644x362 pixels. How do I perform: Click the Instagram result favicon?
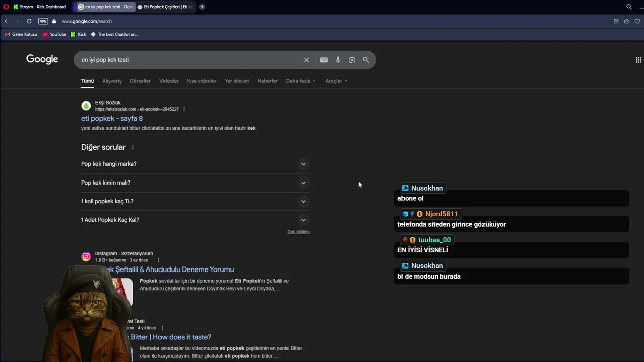click(x=86, y=257)
